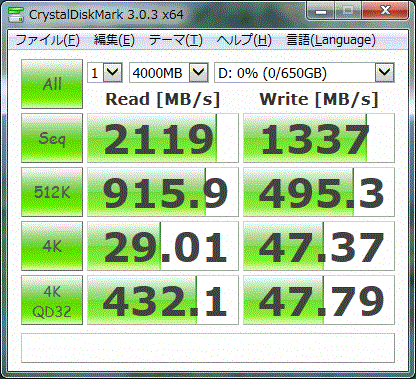The width and height of the screenshot is (416, 379).
Task: Open the 言語(Language) menu
Action: (331, 40)
